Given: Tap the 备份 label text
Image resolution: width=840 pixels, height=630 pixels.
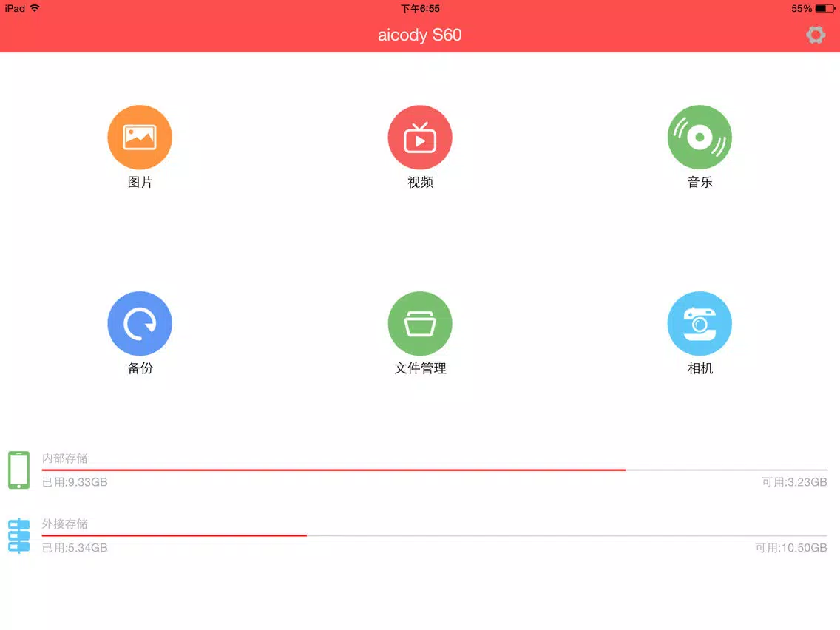Looking at the screenshot, I should click(x=140, y=368).
